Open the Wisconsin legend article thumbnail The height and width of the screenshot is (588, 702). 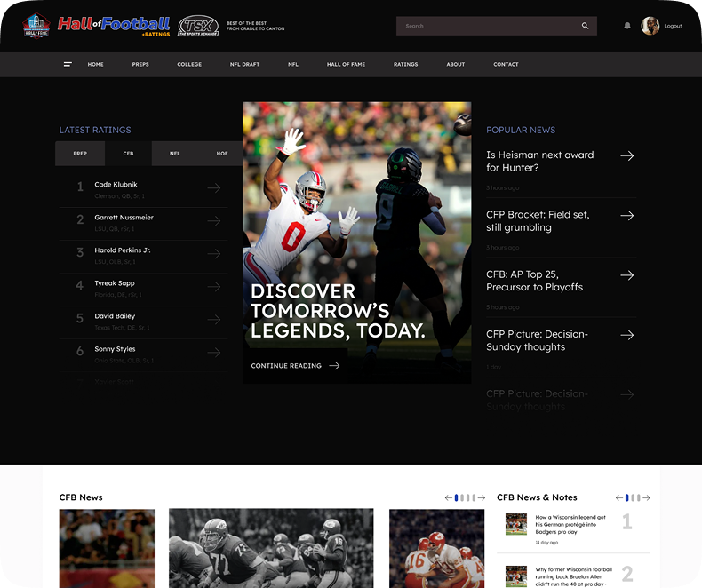[x=516, y=524]
